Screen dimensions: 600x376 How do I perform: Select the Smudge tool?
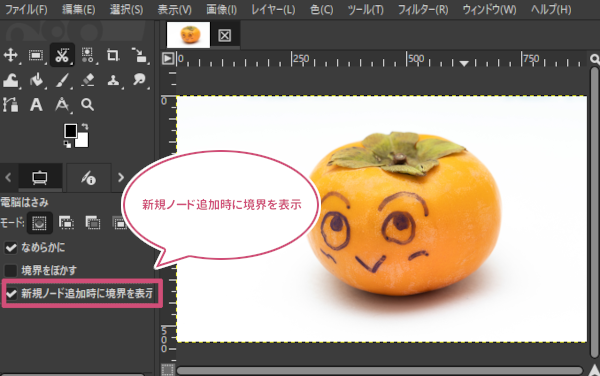click(139, 80)
